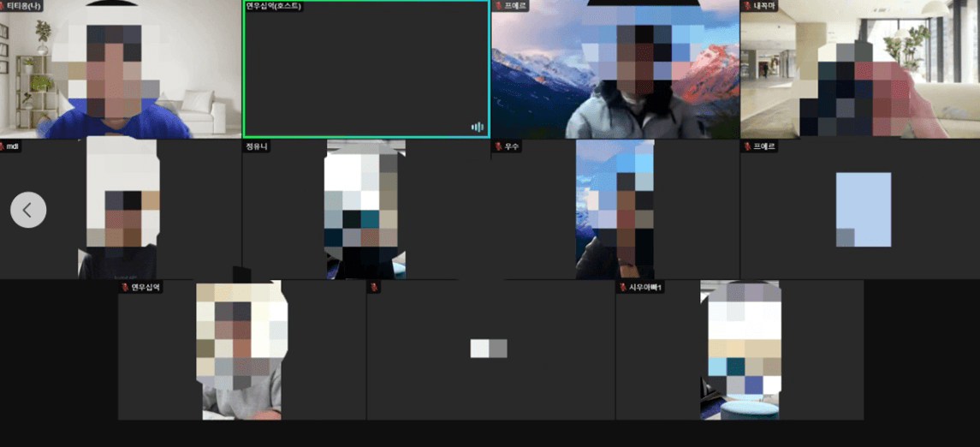Select the camera-off 프에르 tile
Viewport: 980px width, 447px height.
pos(860,210)
